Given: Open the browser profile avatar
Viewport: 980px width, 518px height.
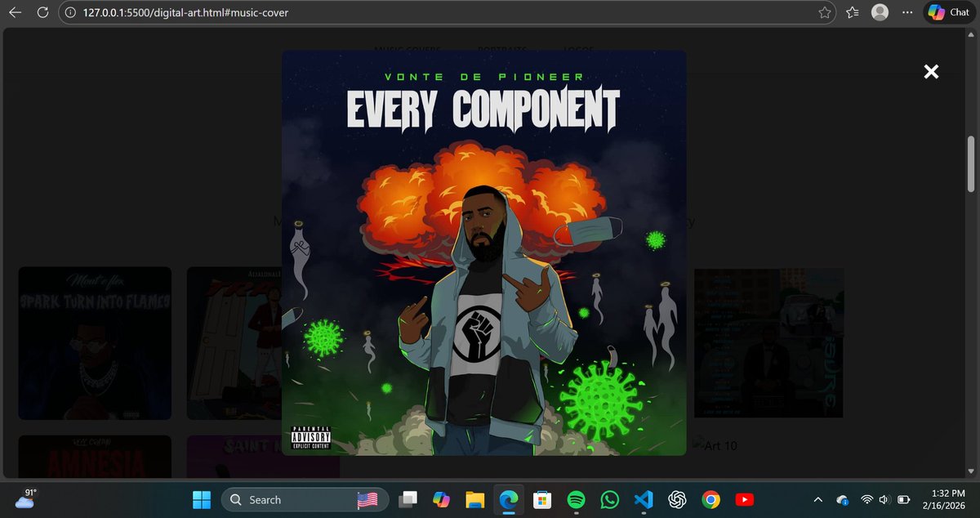Looking at the screenshot, I should [x=880, y=12].
